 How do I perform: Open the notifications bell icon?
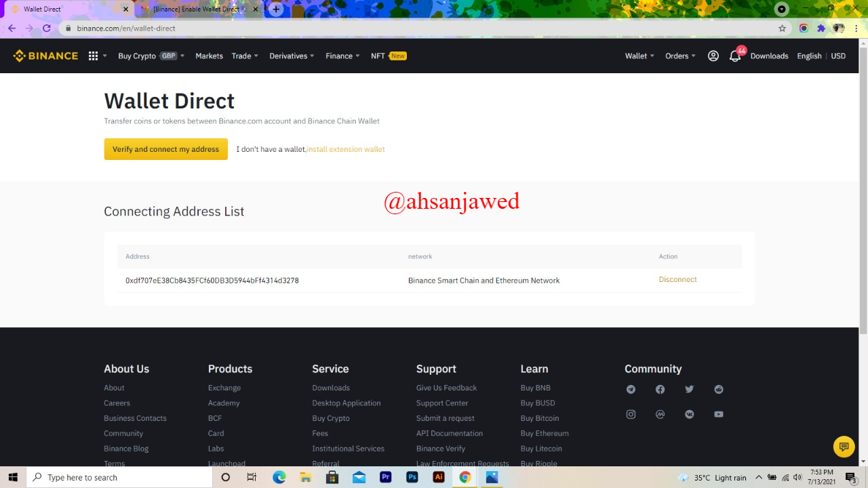click(x=735, y=56)
